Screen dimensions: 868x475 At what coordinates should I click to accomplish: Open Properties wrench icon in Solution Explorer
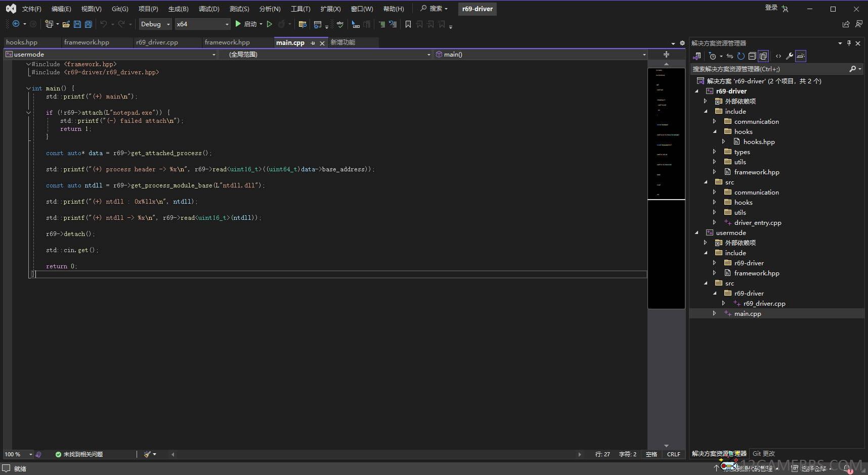(x=789, y=56)
